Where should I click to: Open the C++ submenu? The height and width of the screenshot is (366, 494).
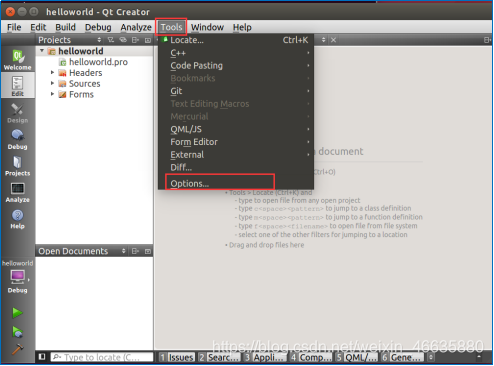[x=236, y=53]
